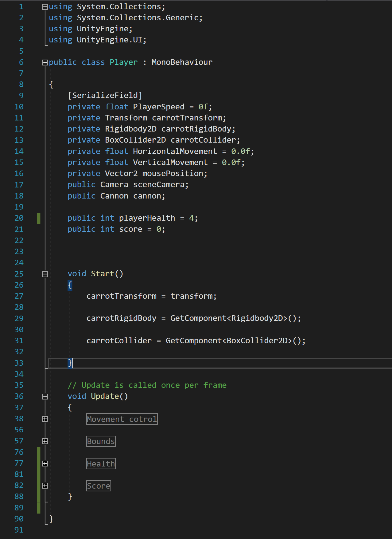This screenshot has width=392, height=539.
Task: Click carrotCollider in the declaration line
Action: [x=204, y=140]
